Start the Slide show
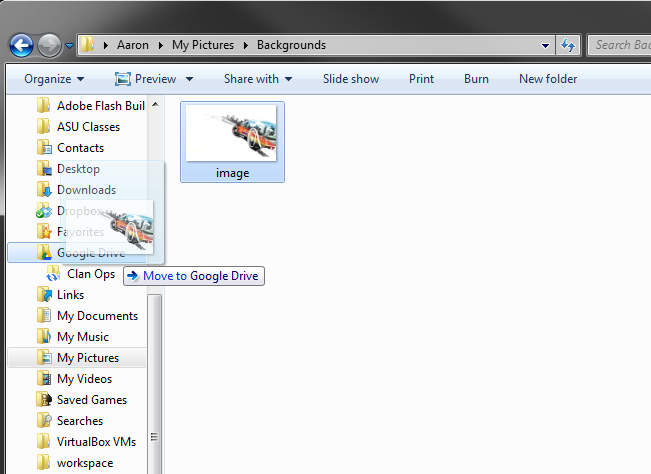 [351, 79]
